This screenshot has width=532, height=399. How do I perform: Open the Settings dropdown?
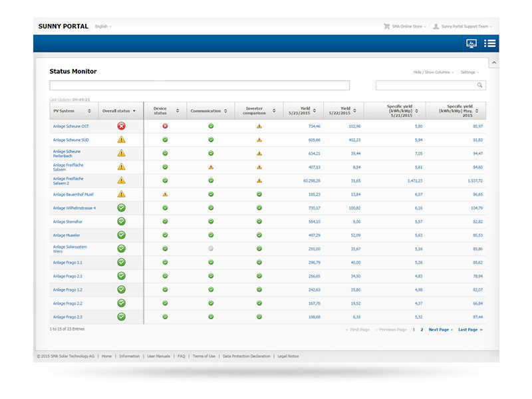pyautogui.click(x=469, y=72)
